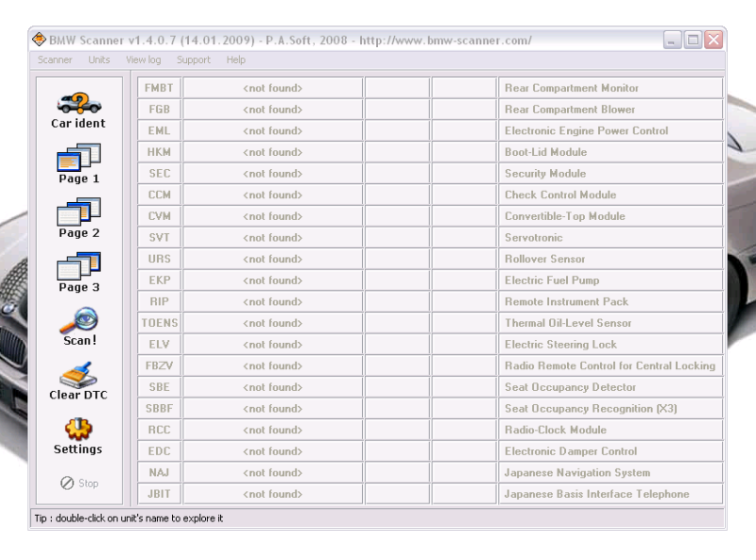The image size is (756, 560).
Task: Select the FGB unit name
Action: point(159,110)
